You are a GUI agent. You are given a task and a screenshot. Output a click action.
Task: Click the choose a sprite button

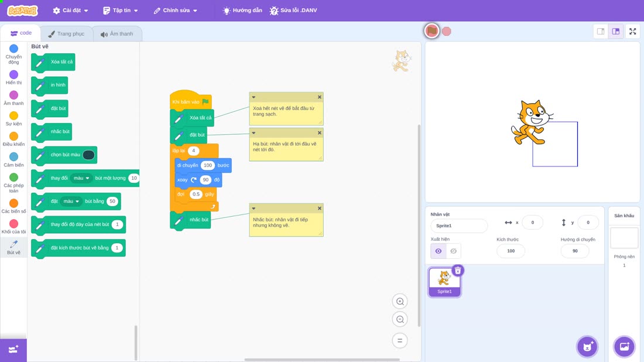coord(587,346)
